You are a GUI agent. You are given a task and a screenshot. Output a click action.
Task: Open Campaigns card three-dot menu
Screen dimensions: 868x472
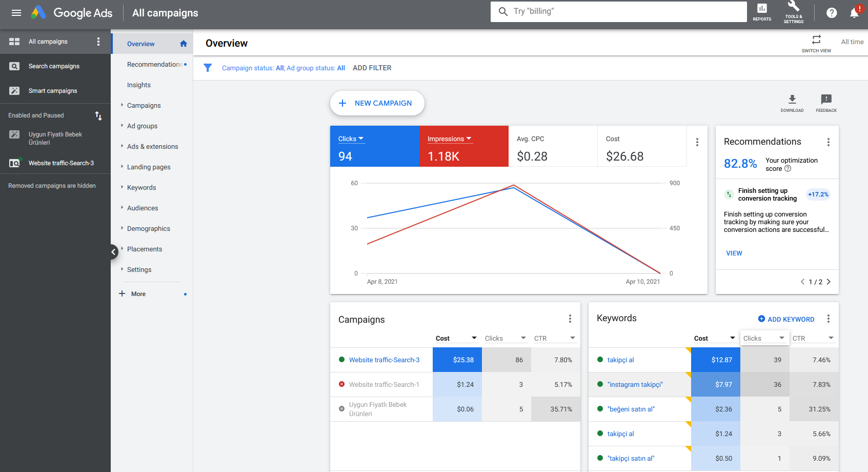click(x=570, y=319)
